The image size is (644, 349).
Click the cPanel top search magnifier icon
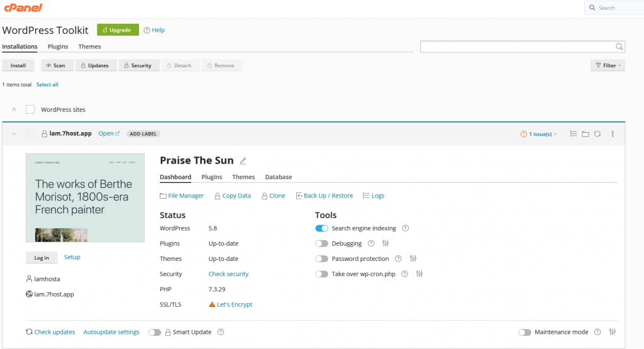pos(592,8)
